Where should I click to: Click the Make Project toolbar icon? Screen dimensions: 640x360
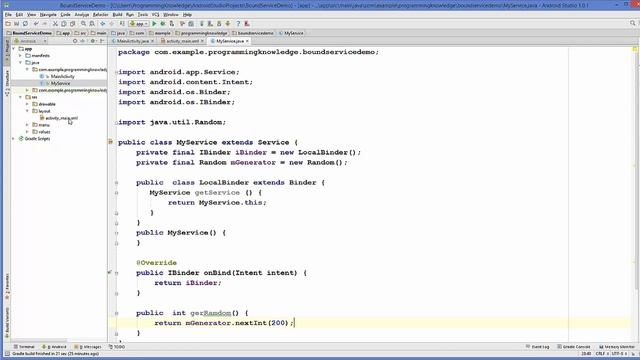tap(122, 24)
